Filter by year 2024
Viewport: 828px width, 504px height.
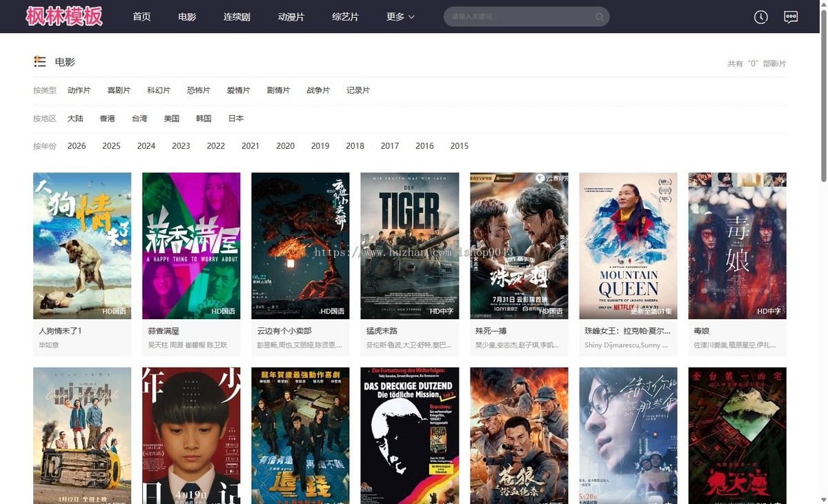[146, 146]
